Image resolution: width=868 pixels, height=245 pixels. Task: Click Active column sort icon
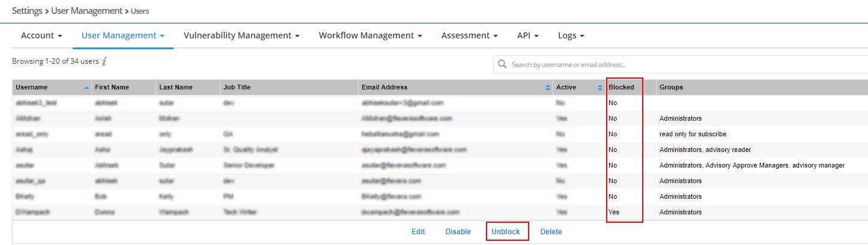(x=599, y=88)
